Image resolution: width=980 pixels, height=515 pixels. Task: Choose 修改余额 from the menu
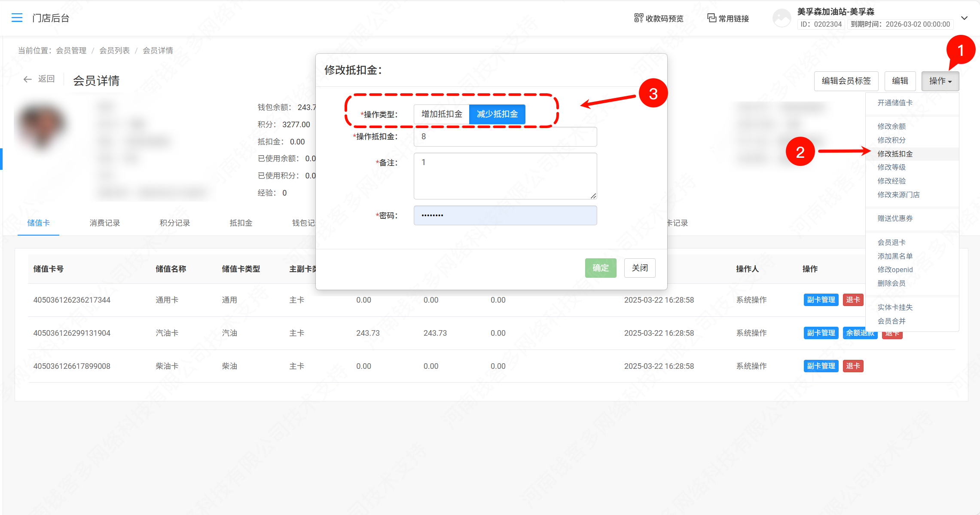pos(891,126)
